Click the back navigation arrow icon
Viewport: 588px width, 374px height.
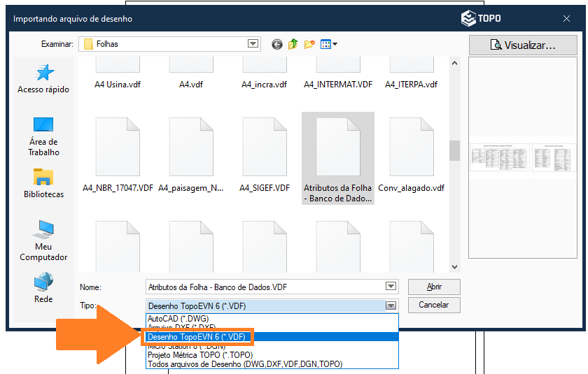pyautogui.click(x=277, y=44)
